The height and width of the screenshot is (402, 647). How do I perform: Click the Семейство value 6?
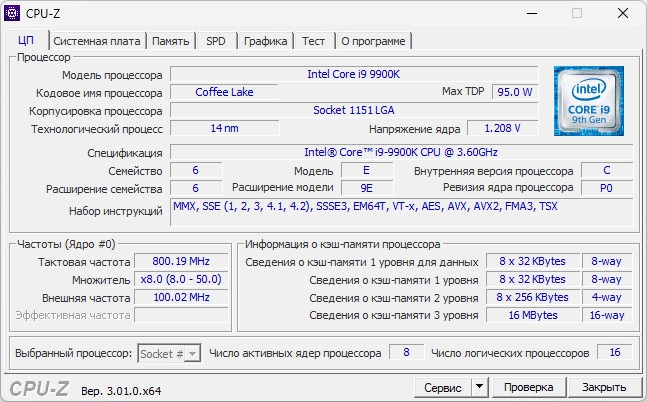pyautogui.click(x=196, y=170)
